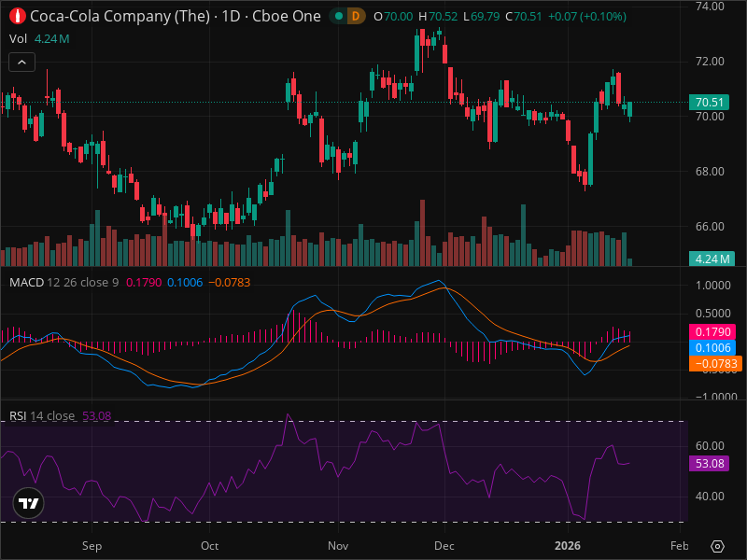Click the TradingView logo icon
Viewport: 747px width, 560px height.
(29, 503)
